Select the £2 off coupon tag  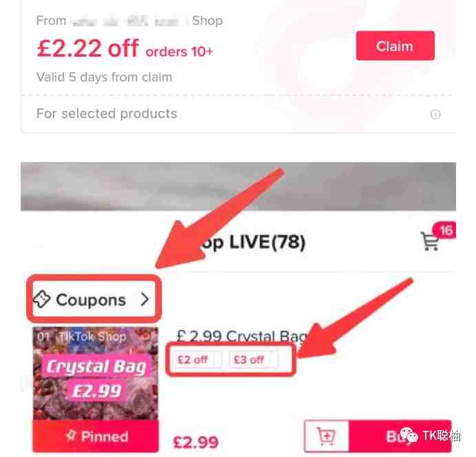pos(192,360)
